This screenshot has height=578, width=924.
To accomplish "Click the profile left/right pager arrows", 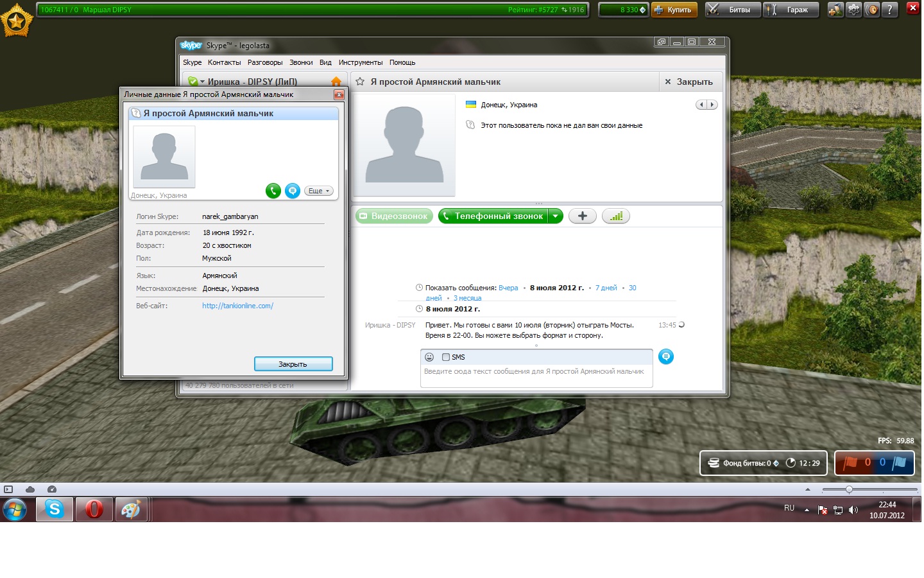I will pos(706,105).
